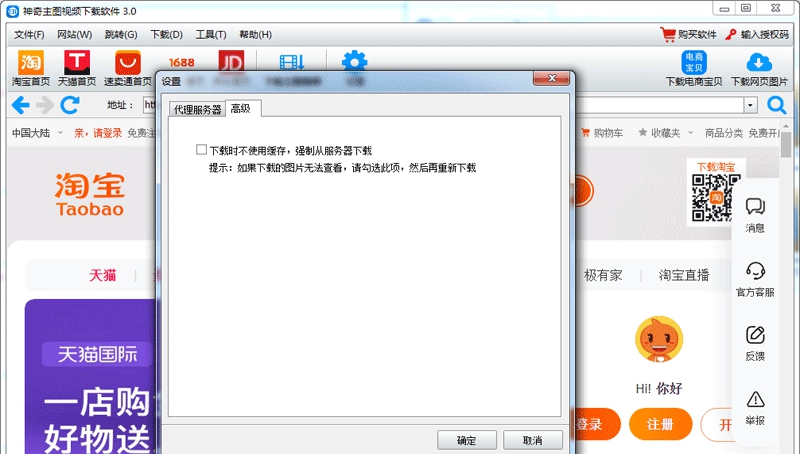Click the Hi! 你好 greeting text

click(x=659, y=389)
